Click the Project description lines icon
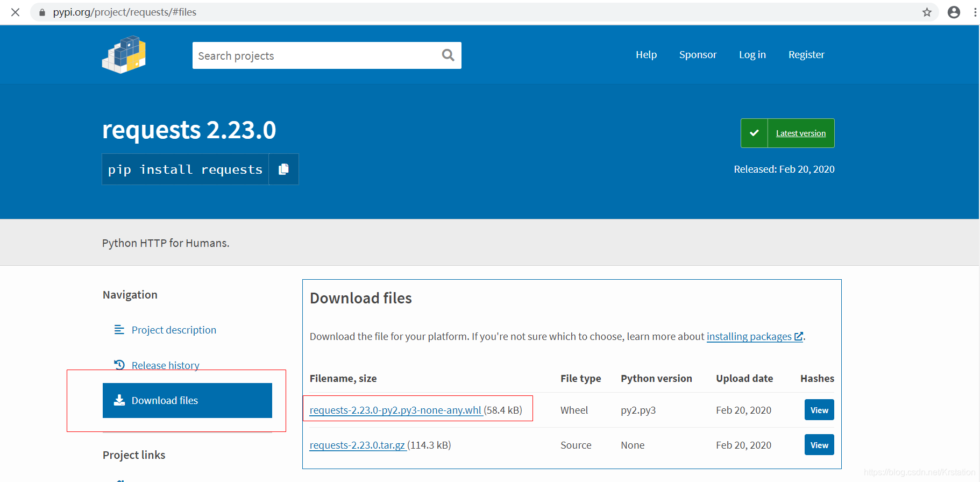980x482 pixels. point(119,329)
